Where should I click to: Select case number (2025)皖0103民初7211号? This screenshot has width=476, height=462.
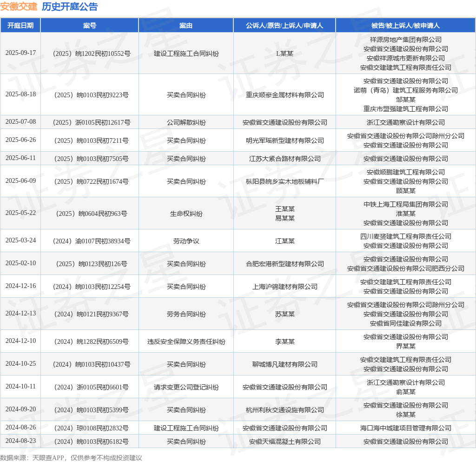pos(92,141)
